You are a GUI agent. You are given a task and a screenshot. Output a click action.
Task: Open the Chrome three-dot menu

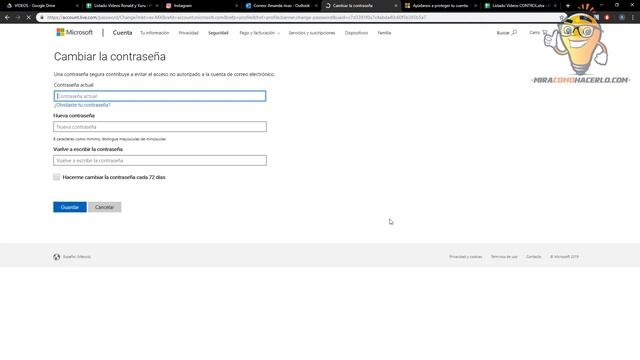click(x=633, y=18)
